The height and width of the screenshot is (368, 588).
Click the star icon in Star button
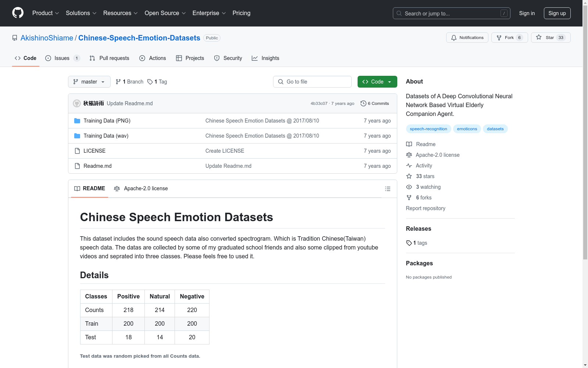[539, 37]
